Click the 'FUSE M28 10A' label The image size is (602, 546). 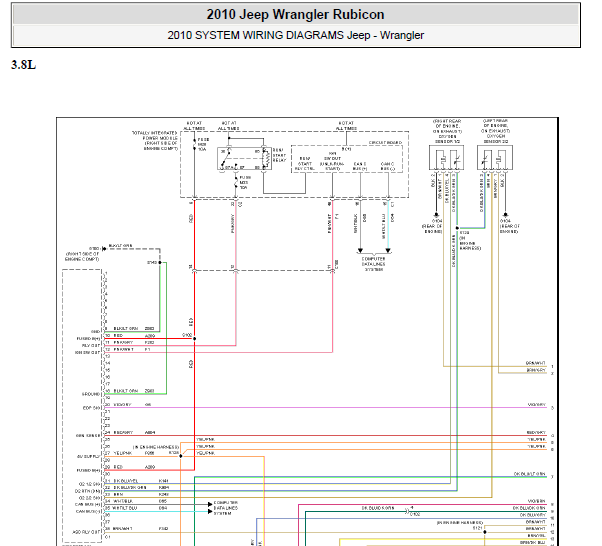pos(203,144)
